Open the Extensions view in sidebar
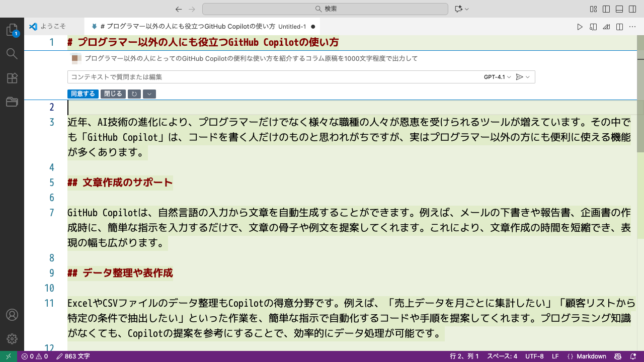This screenshot has width=644, height=362. click(12, 78)
